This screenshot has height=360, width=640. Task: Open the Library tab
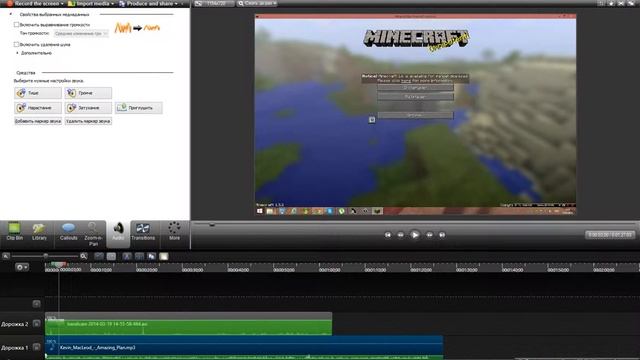(39, 232)
